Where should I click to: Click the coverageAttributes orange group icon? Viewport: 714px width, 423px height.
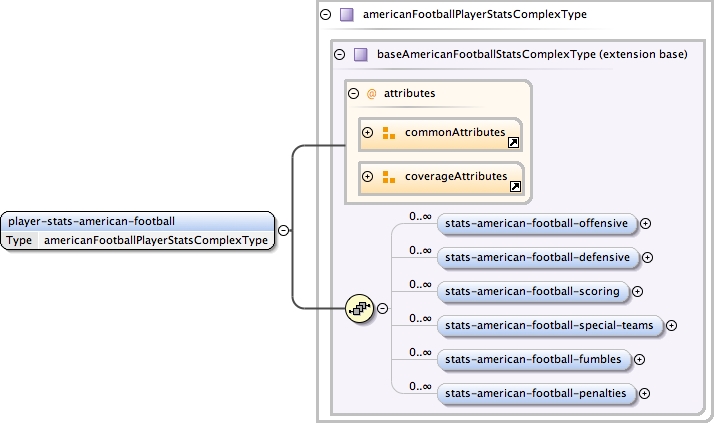pyautogui.click(x=388, y=177)
